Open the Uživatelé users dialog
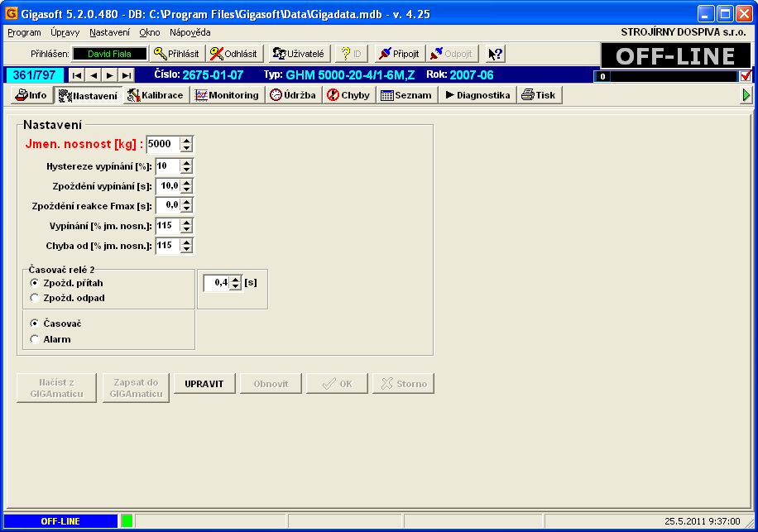The image size is (758, 532). (x=298, y=54)
